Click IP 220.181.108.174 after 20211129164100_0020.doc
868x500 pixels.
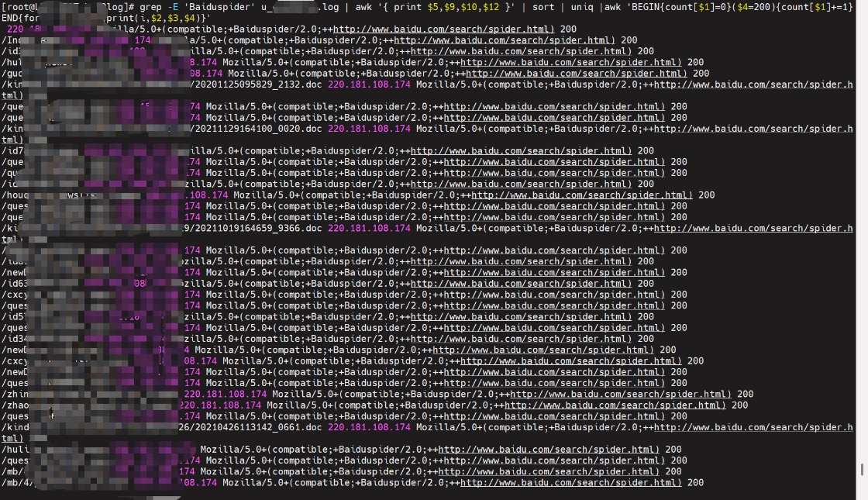pos(369,129)
